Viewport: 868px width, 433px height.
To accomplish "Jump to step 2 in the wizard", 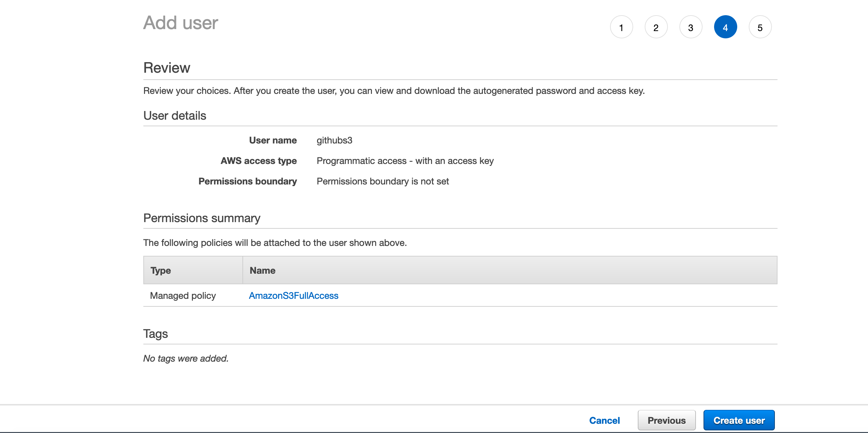I will tap(656, 27).
